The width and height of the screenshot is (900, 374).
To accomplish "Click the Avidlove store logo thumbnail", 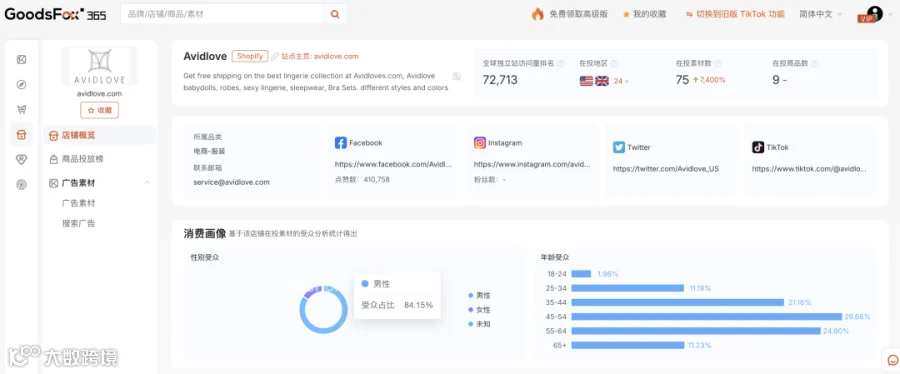I will [x=99, y=67].
